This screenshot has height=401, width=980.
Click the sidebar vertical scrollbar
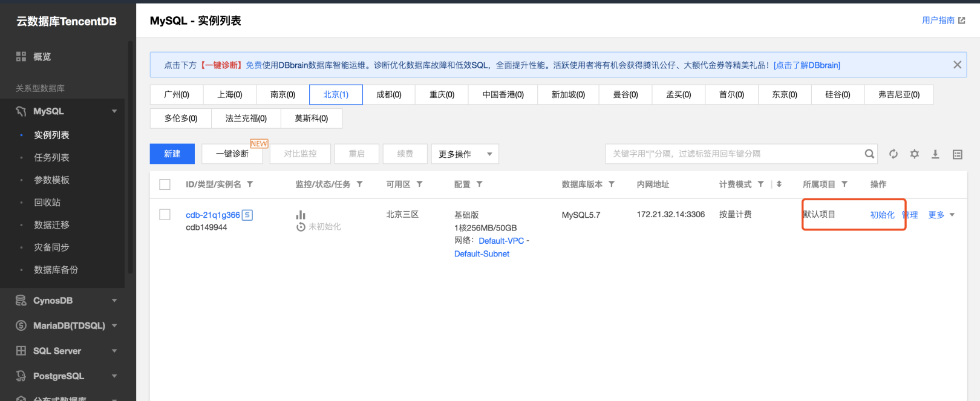pyautogui.click(x=130, y=157)
